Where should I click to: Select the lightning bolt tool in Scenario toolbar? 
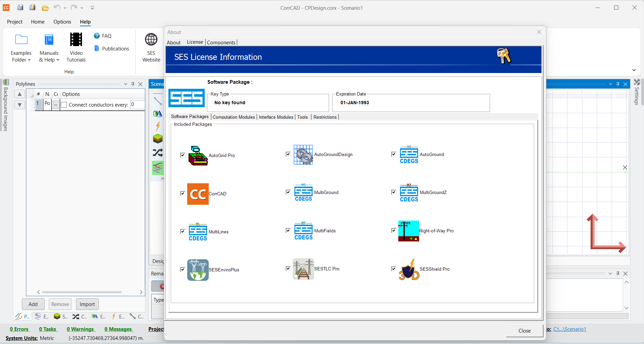click(158, 126)
